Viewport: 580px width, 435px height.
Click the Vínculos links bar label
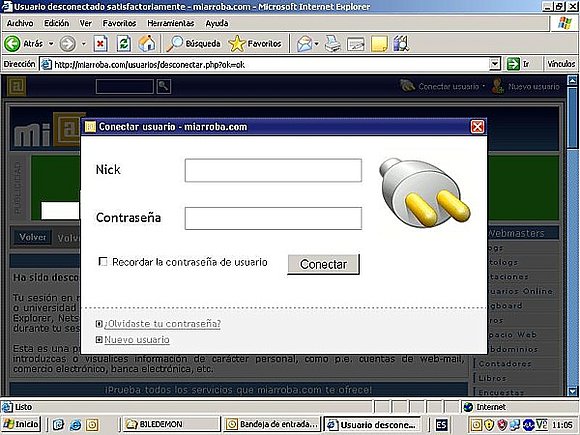pos(561,64)
